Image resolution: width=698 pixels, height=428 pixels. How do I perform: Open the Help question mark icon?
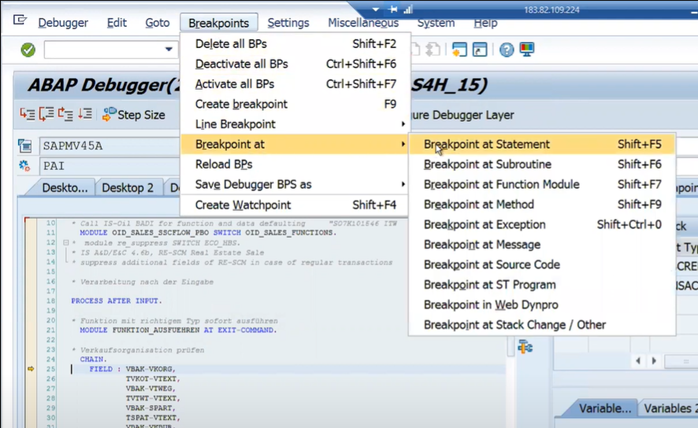point(506,49)
